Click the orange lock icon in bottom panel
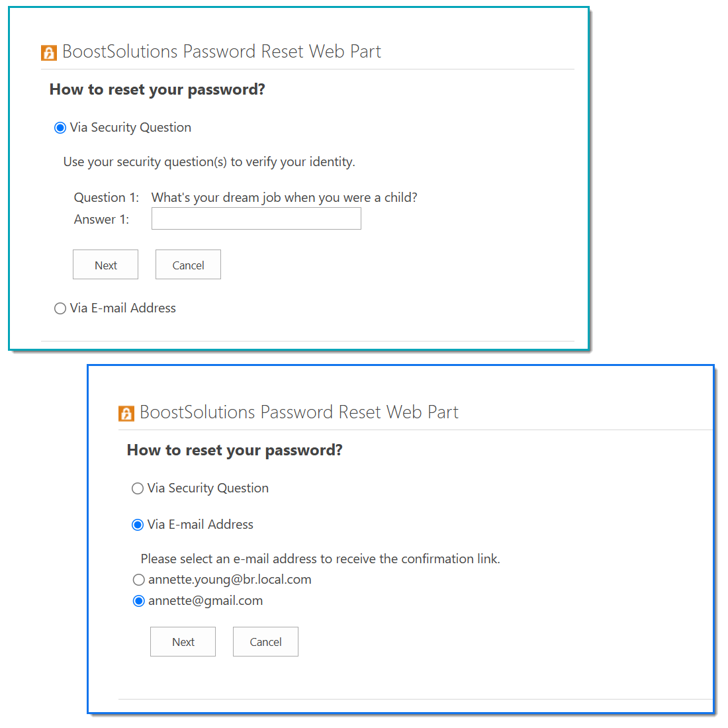Image resolution: width=728 pixels, height=728 pixels. [x=126, y=413]
